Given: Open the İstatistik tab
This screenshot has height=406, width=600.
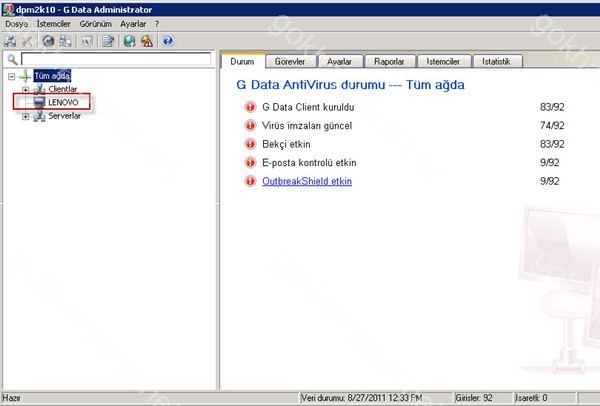Looking at the screenshot, I should click(x=495, y=61).
